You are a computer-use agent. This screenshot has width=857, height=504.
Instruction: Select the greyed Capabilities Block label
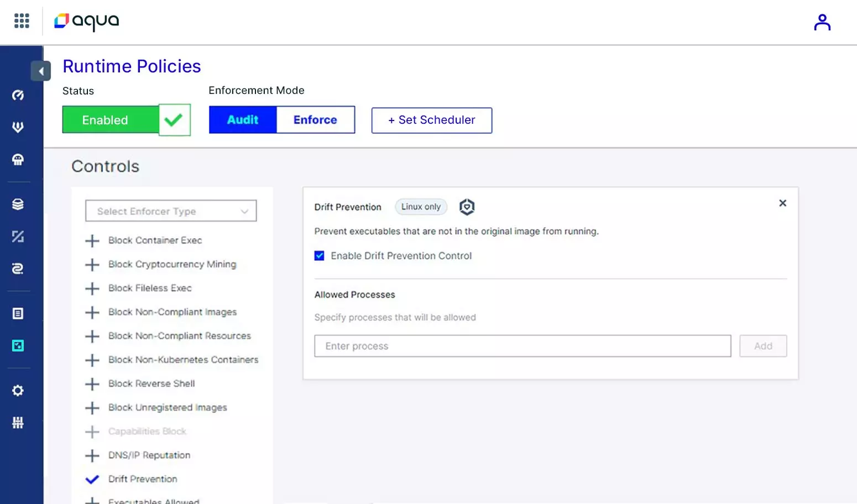click(x=147, y=431)
